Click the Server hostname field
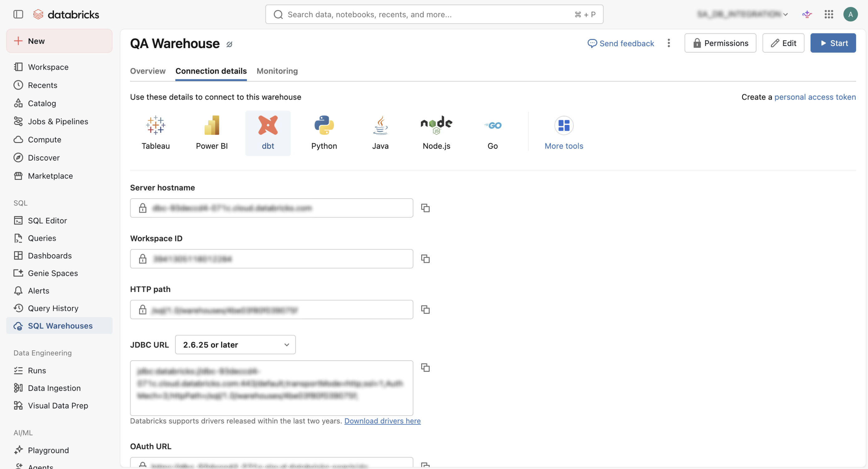The height and width of the screenshot is (469, 868). 271,208
